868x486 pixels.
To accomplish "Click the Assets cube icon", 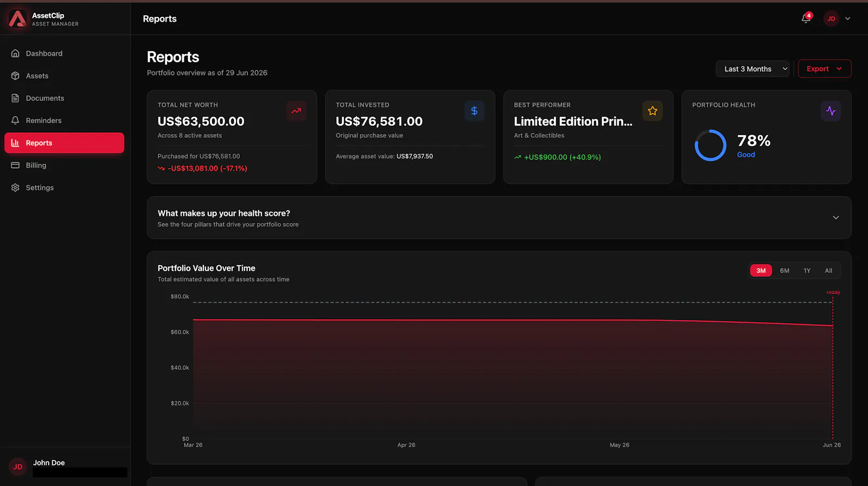I will click(x=15, y=76).
